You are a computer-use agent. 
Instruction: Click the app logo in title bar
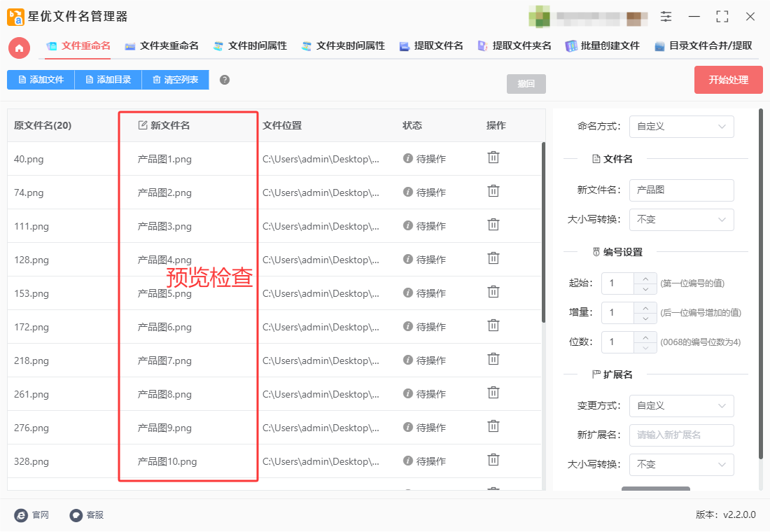pos(15,17)
